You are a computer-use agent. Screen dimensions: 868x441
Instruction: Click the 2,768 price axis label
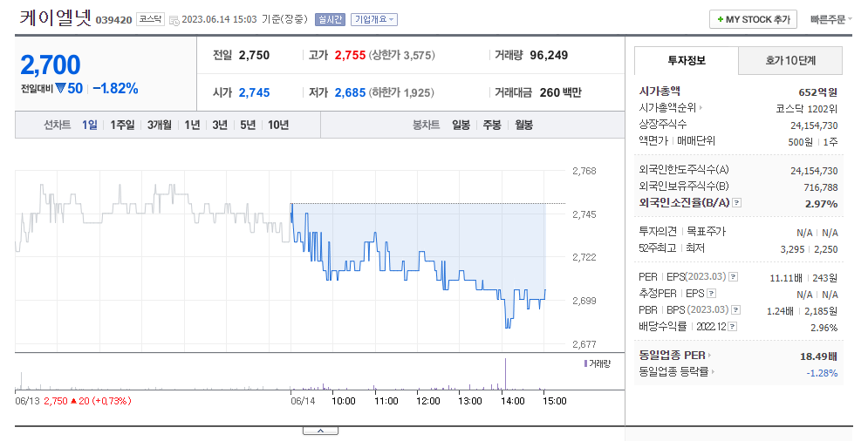click(x=584, y=171)
